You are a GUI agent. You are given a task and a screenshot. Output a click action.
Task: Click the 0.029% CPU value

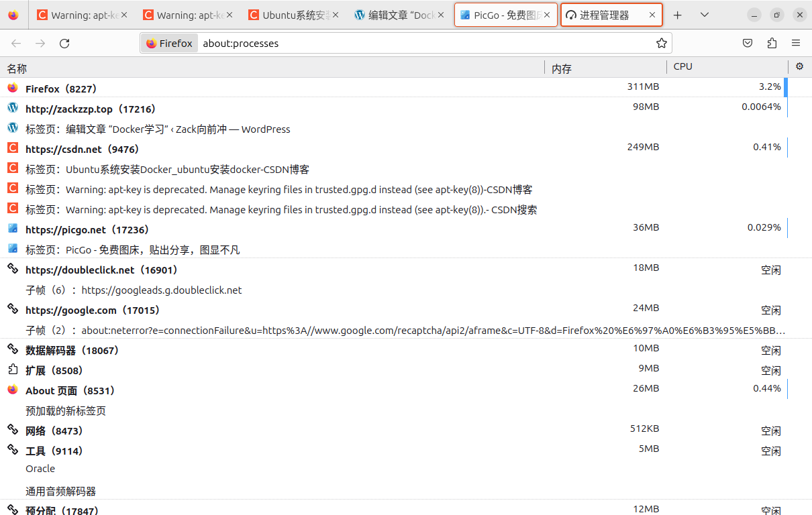764,227
